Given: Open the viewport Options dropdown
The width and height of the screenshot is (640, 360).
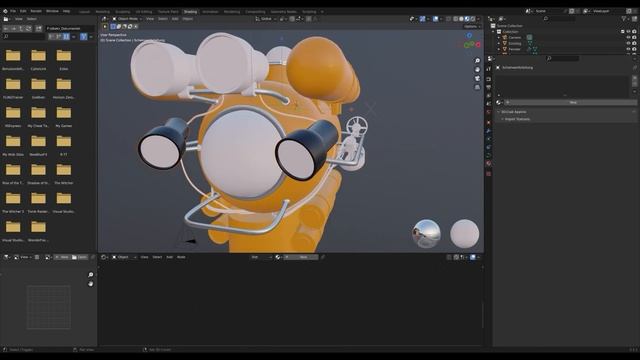Looking at the screenshot, I should click(472, 27).
